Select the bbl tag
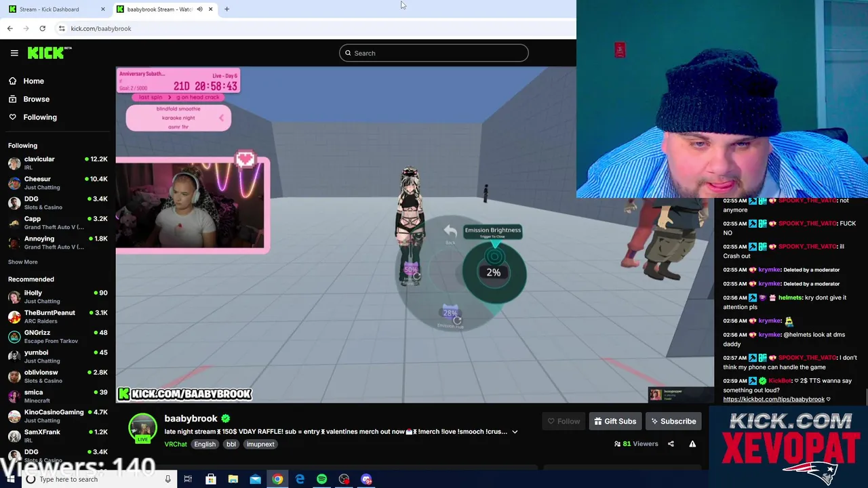 coord(231,445)
